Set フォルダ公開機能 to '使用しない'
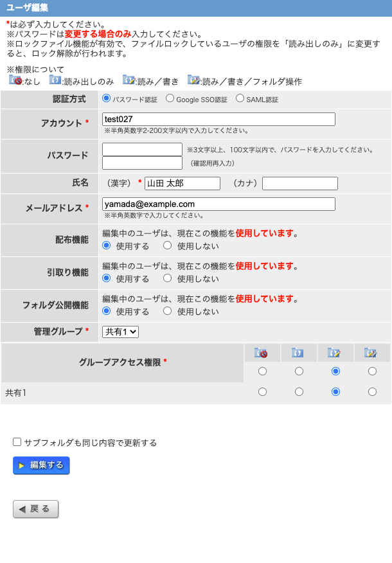Screen dimensions: 392x563 167,311
